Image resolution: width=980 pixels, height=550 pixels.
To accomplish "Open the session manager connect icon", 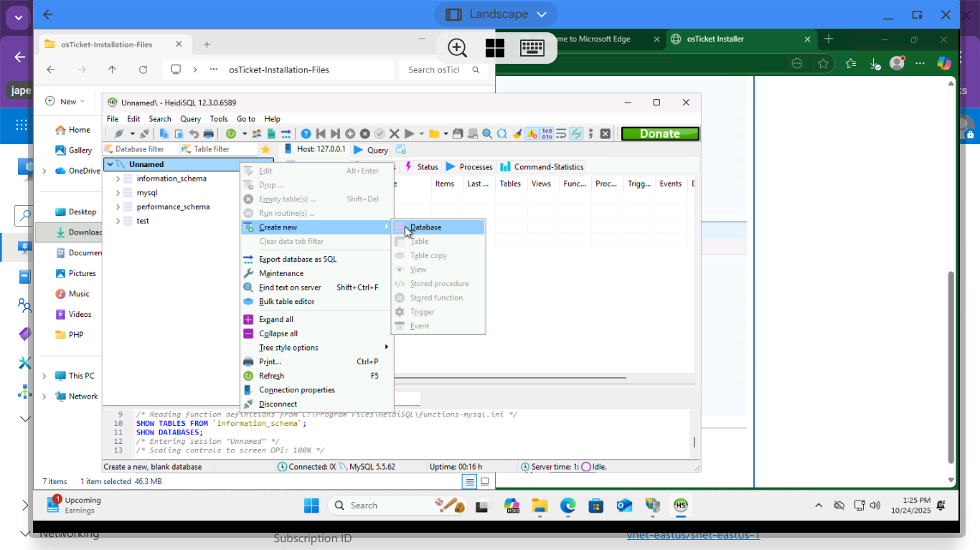I will coord(118,133).
